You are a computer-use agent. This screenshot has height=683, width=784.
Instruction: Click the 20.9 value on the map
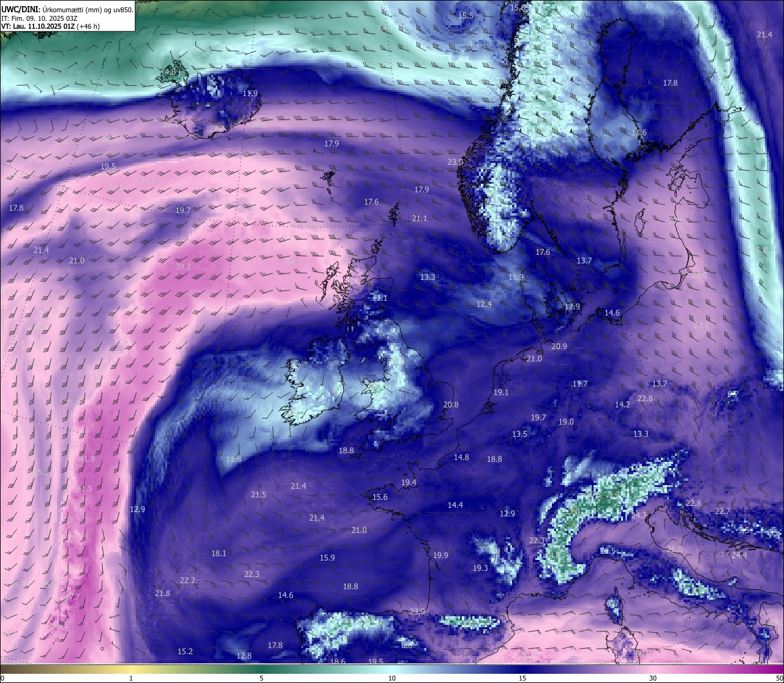point(559,346)
